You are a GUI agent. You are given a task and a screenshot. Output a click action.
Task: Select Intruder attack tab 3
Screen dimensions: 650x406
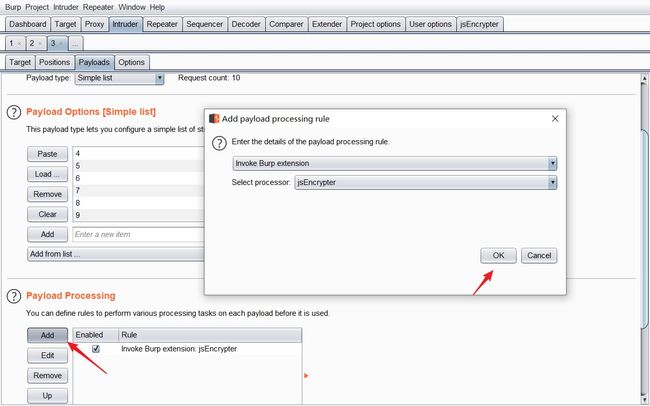(53, 43)
